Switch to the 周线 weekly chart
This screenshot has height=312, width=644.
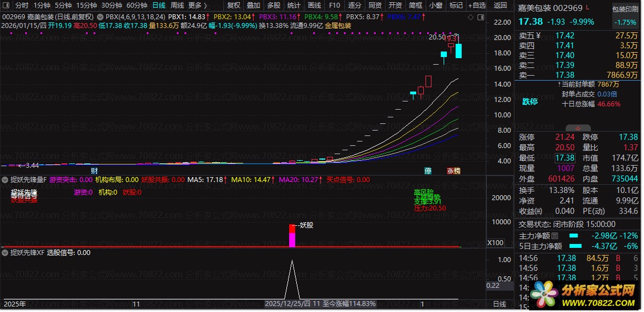[177, 5]
